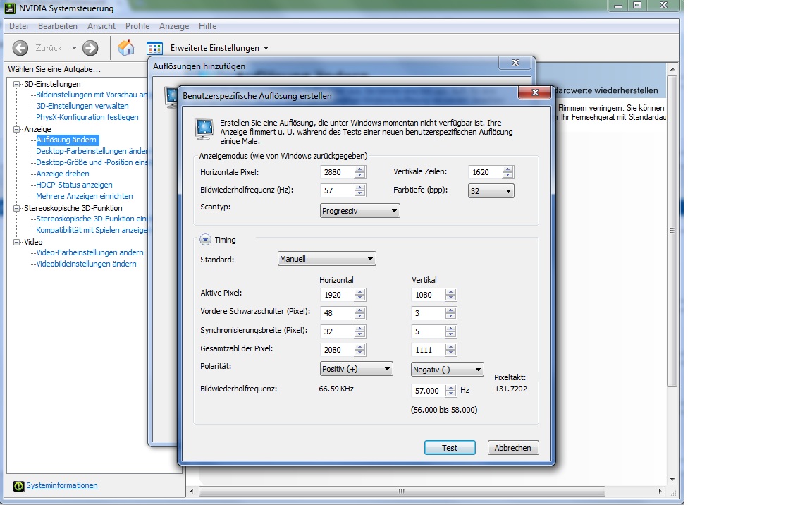Select Desktop-Größe und -Position item
The height and width of the screenshot is (505, 812).
pyautogui.click(x=92, y=162)
